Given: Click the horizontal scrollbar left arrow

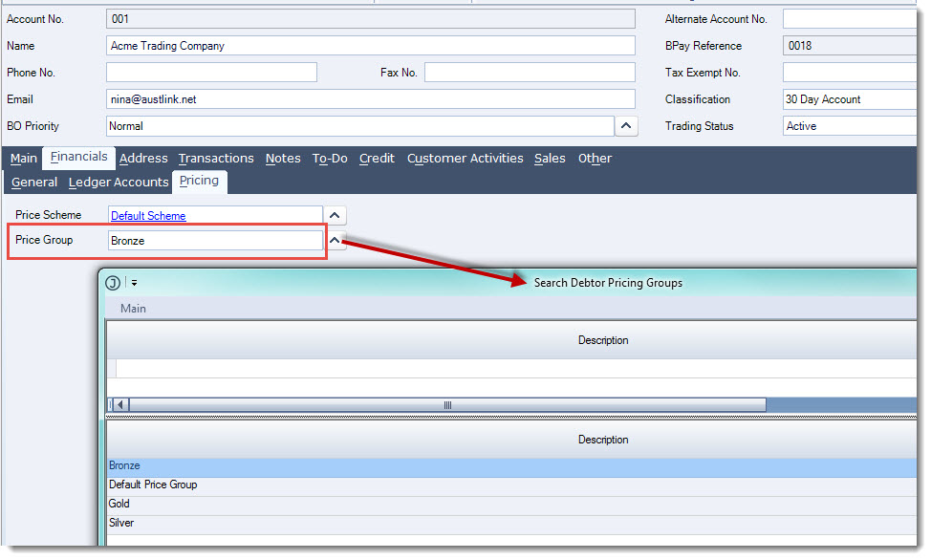Looking at the screenshot, I should point(119,405).
